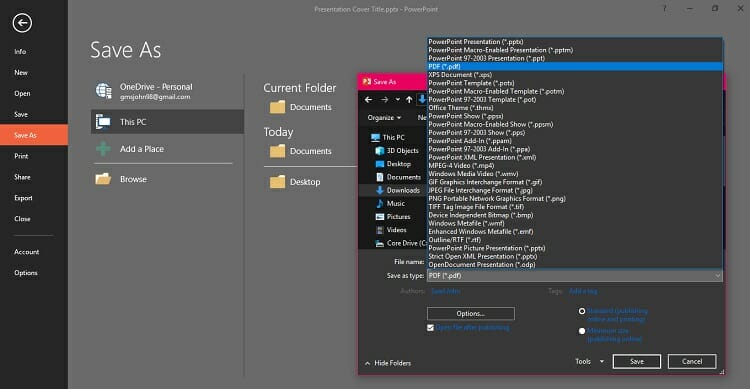Choose GIF Graphics Interchange Format (*.gif)

(574, 182)
